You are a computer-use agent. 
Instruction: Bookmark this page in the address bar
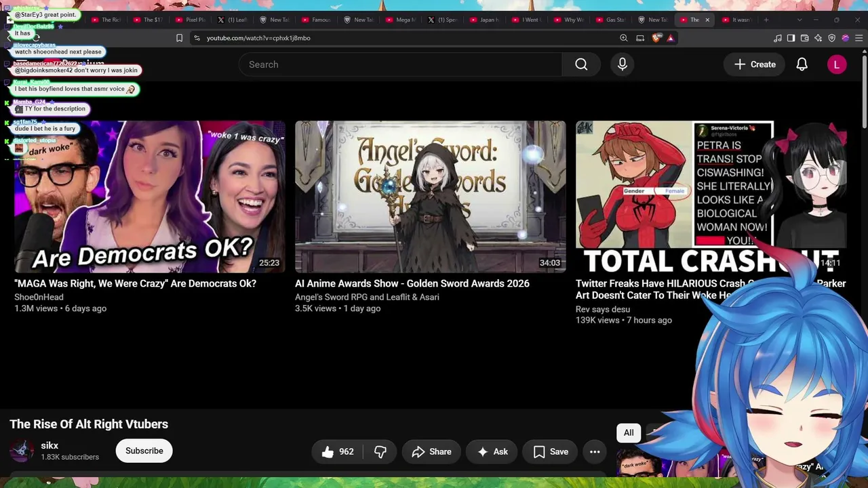[x=179, y=38]
